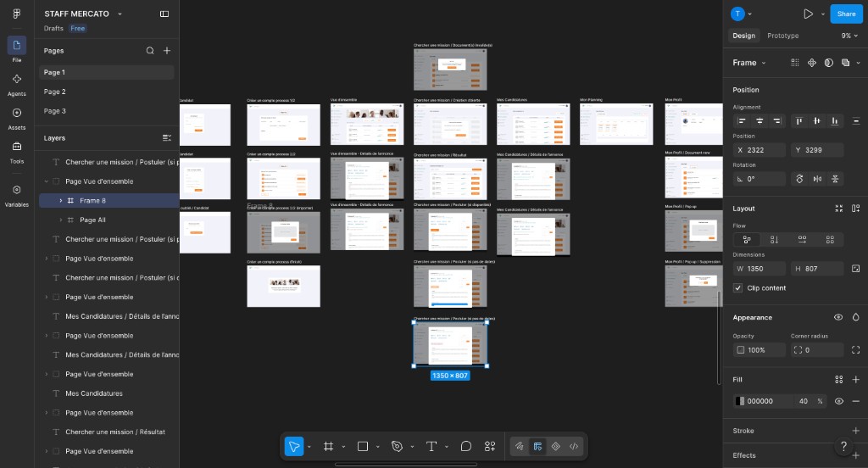Align vertical centers
This screenshot has height=468, width=868.
(816, 120)
